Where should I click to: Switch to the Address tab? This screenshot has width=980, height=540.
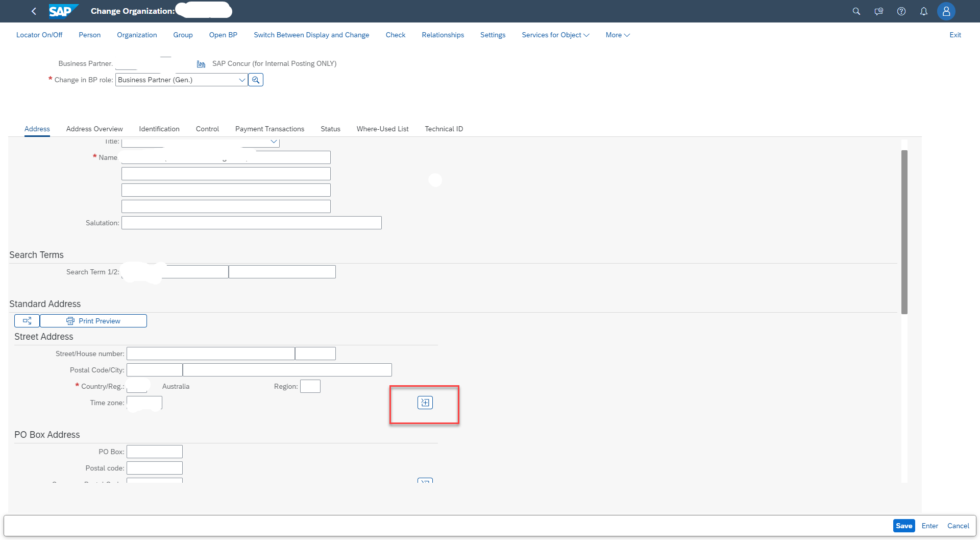(37, 129)
